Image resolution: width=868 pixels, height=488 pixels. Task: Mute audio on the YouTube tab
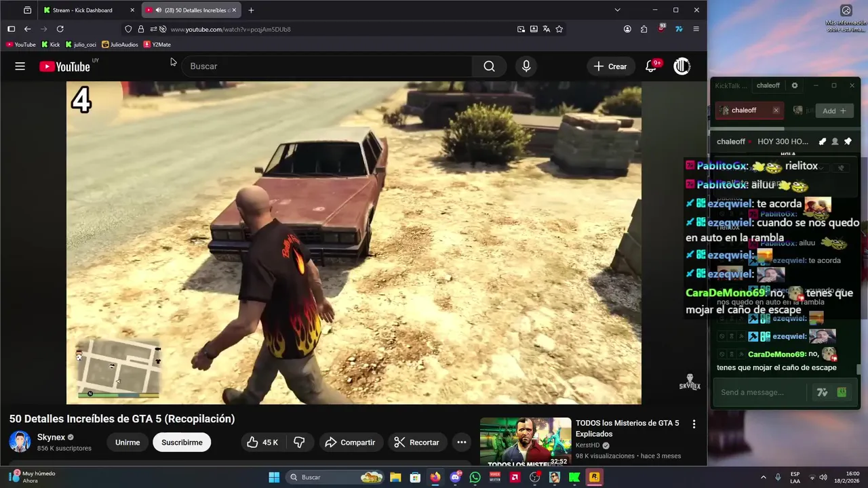[158, 10]
